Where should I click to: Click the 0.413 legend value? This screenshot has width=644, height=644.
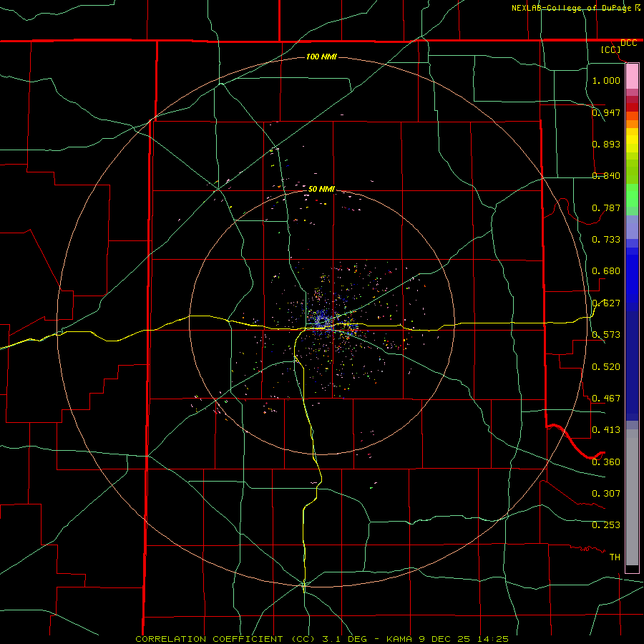(606, 430)
